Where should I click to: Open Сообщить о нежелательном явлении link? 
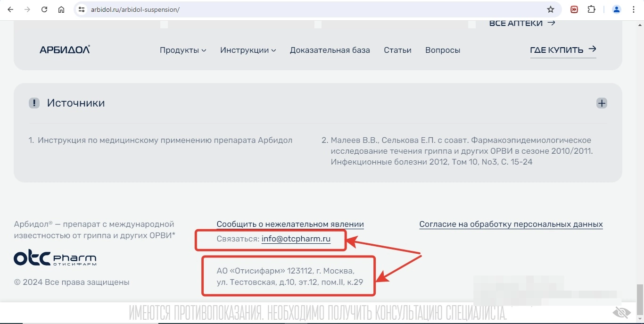[290, 224]
